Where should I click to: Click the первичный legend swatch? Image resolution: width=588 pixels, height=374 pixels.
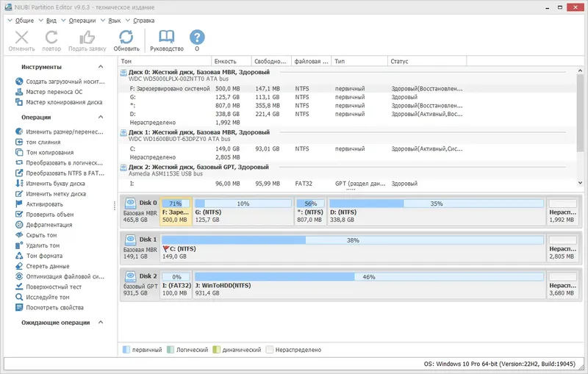(x=126, y=350)
